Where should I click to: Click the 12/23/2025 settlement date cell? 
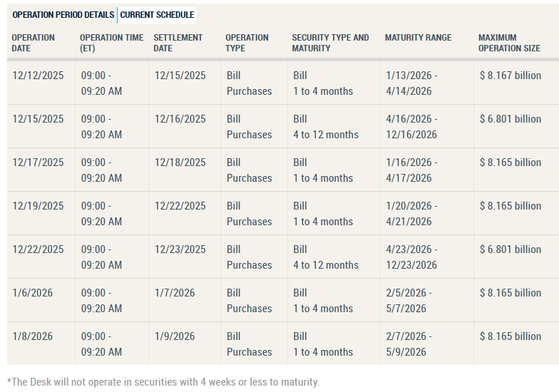pos(180,249)
